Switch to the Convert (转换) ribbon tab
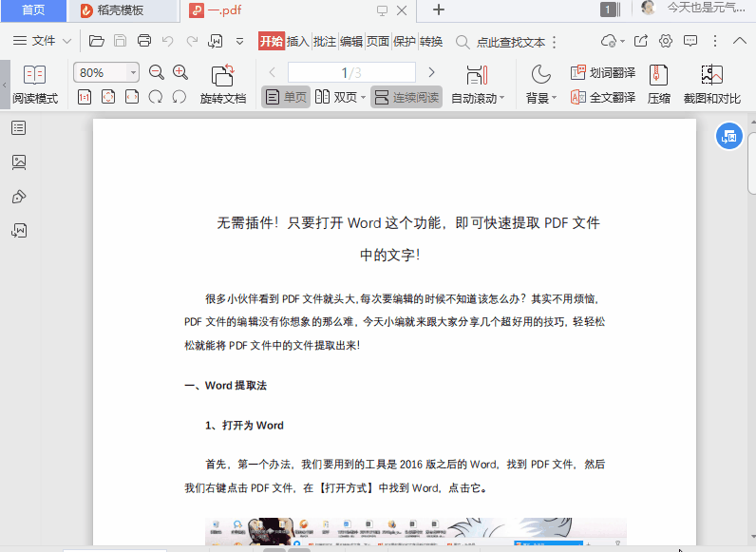This screenshot has width=756, height=552. click(x=430, y=42)
